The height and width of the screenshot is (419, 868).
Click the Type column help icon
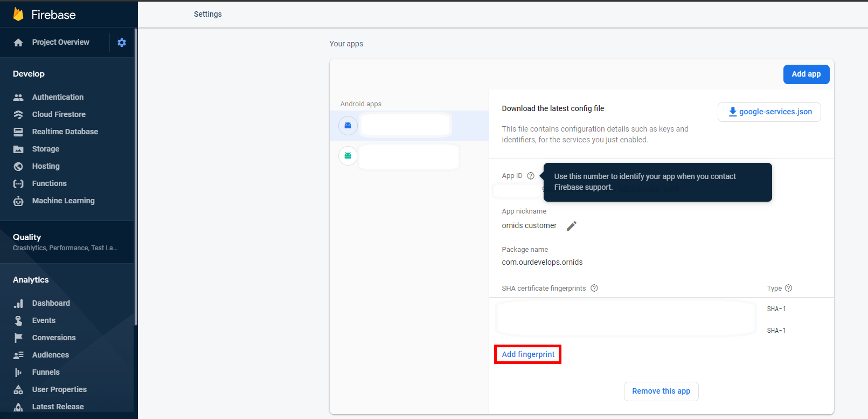789,288
